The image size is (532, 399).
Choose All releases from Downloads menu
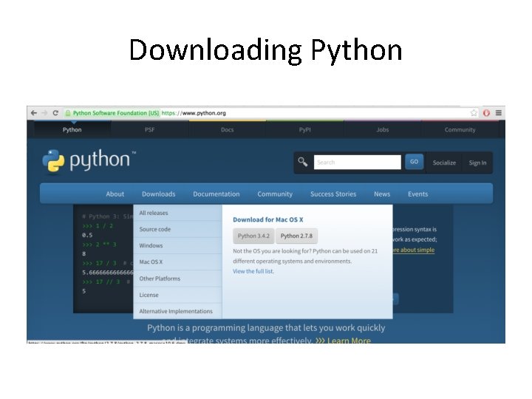(178, 213)
